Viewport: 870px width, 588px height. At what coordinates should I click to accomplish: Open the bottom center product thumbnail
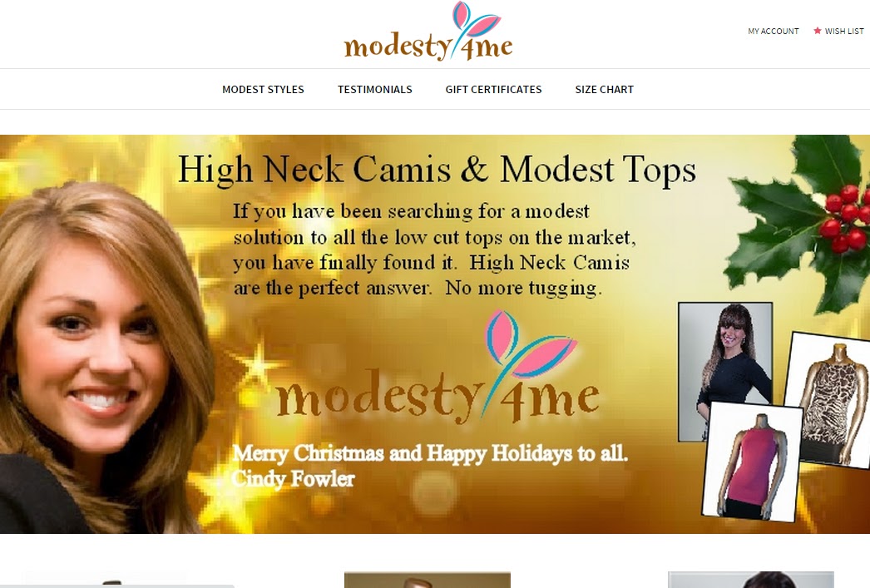coord(428,580)
